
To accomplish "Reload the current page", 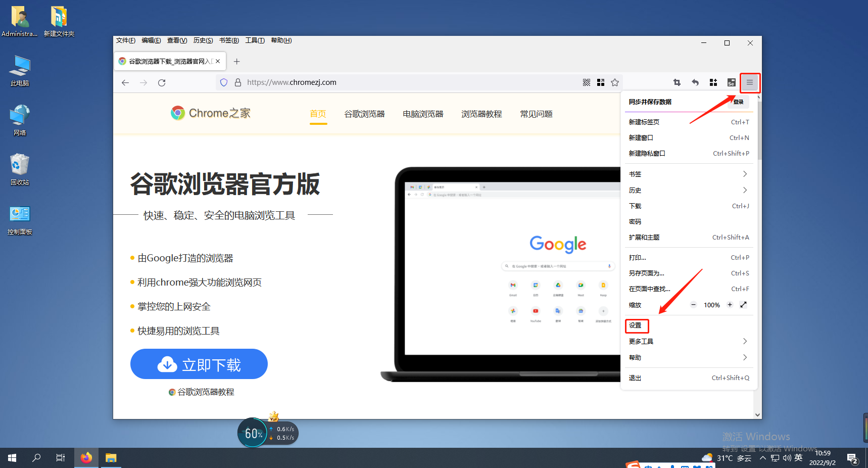I will [162, 82].
